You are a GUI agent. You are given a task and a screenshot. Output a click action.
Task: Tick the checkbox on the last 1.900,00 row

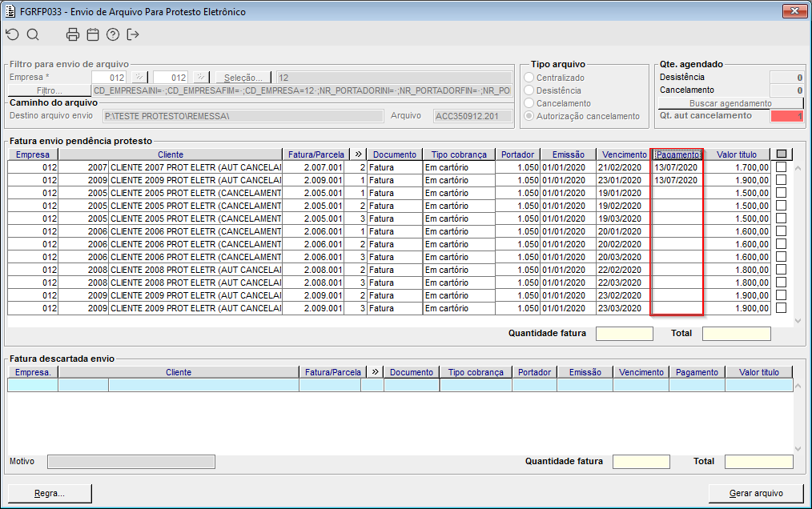coord(781,308)
